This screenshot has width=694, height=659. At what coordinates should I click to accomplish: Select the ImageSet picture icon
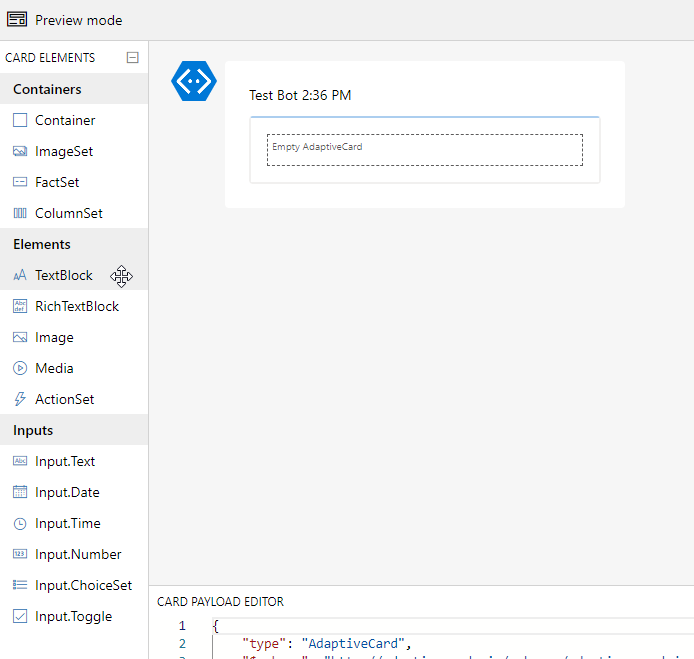20,151
